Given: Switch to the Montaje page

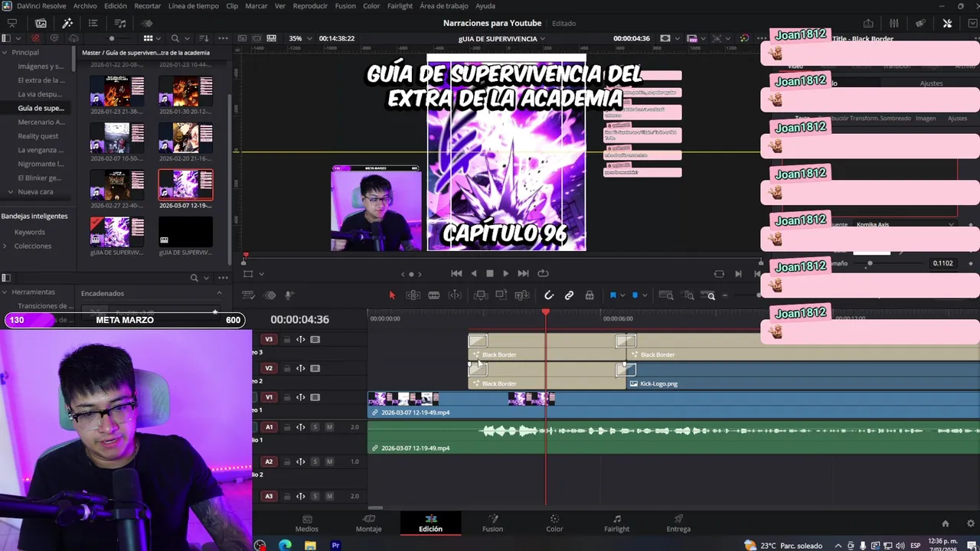Looking at the screenshot, I should [368, 523].
